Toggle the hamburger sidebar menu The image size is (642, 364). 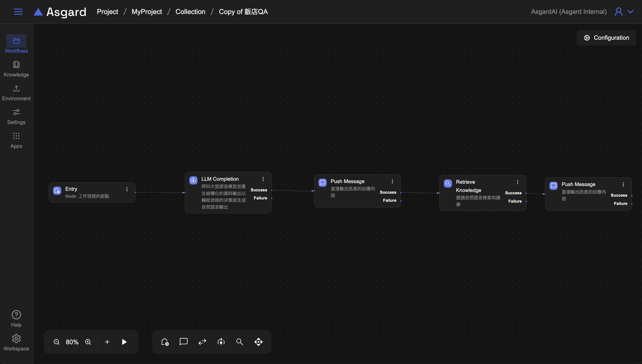[18, 12]
